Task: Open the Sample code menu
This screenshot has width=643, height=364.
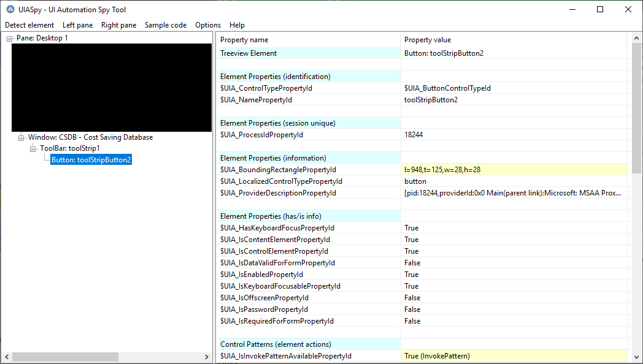Action: click(166, 25)
